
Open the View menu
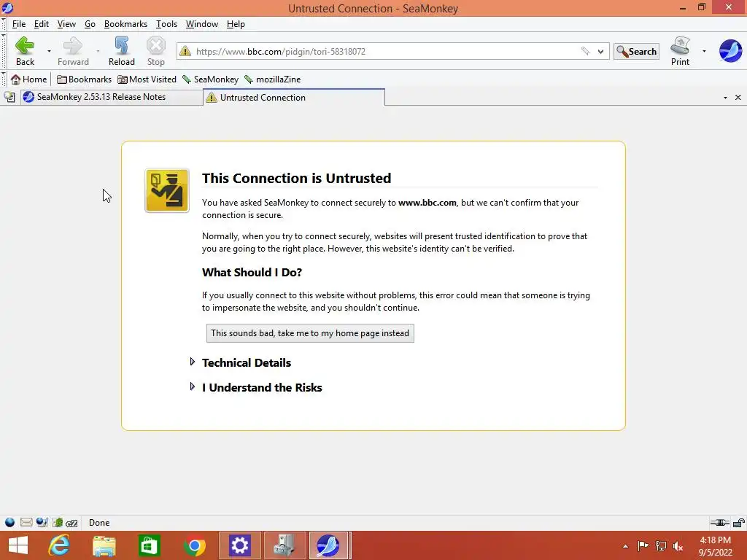click(x=66, y=24)
